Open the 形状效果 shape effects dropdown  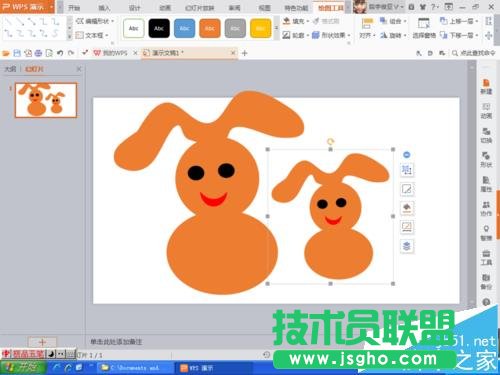click(x=331, y=35)
